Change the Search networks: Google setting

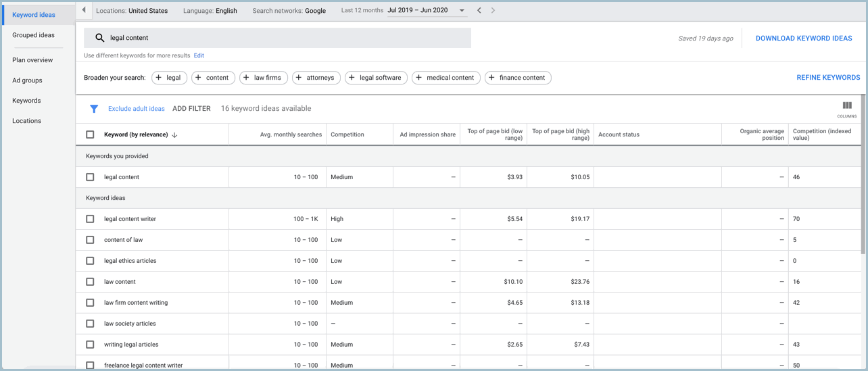289,11
